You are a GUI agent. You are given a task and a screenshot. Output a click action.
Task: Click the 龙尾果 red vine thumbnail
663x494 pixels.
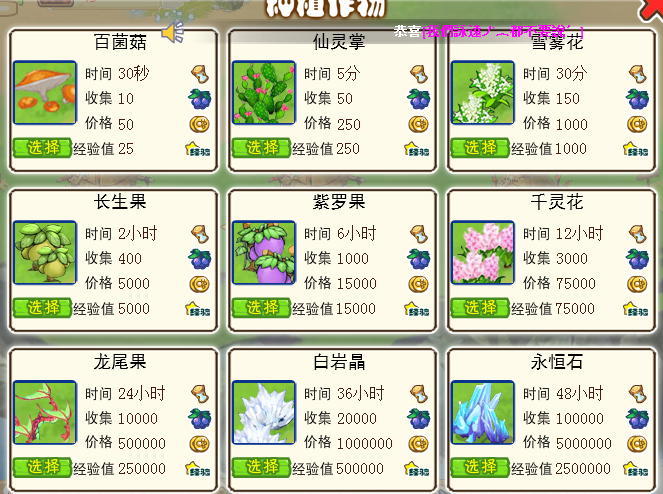tap(45, 412)
